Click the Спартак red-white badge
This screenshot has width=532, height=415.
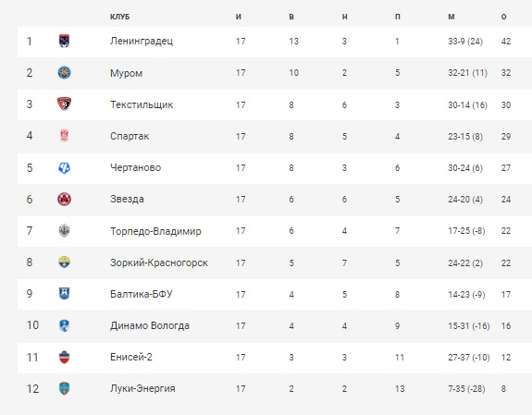[64, 136]
